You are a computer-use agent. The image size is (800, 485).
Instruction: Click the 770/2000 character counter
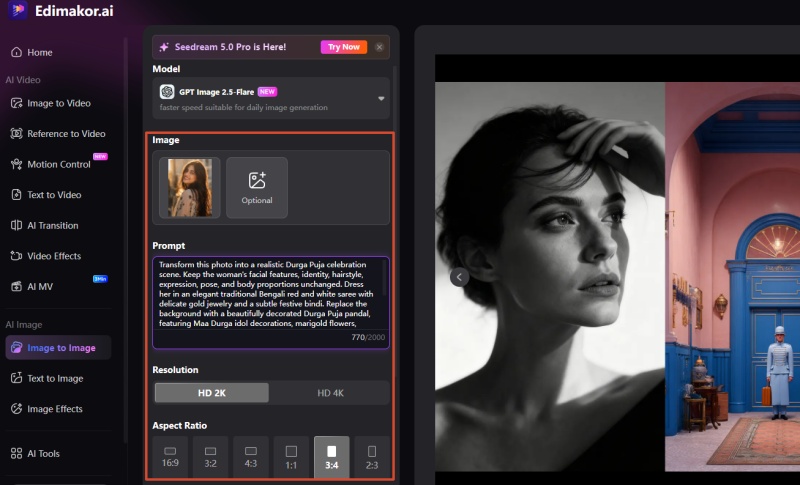[368, 337]
